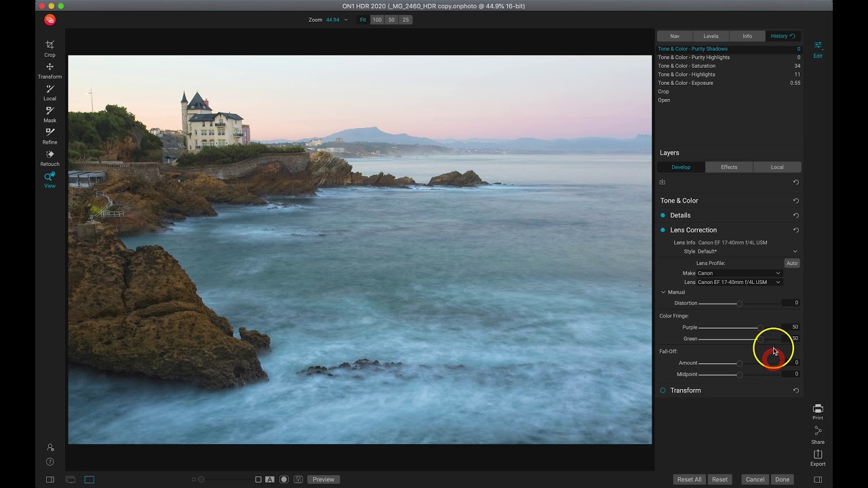Screen dimensions: 868x488
Task: Select history step Tone & Color - Exposure
Action: click(729, 83)
